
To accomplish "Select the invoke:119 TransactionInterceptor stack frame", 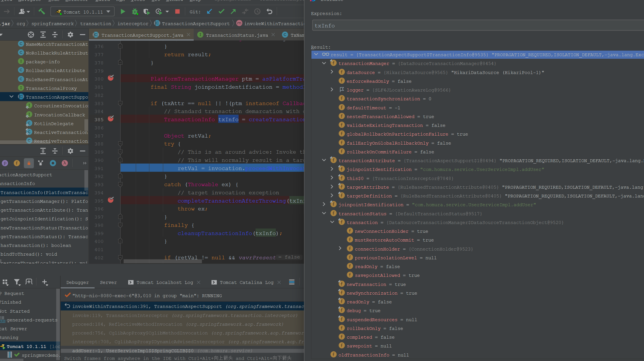I will coord(185,315).
